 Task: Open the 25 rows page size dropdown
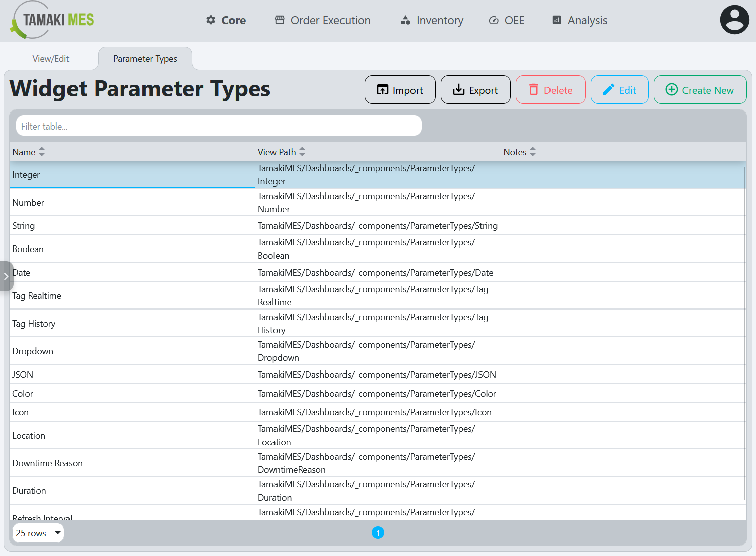pos(38,533)
